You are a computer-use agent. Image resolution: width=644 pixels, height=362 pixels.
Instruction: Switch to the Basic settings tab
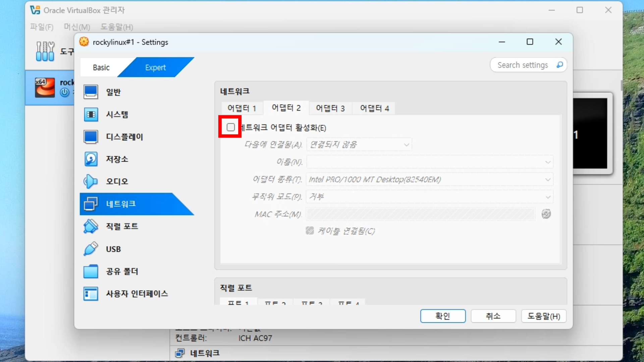tap(101, 67)
